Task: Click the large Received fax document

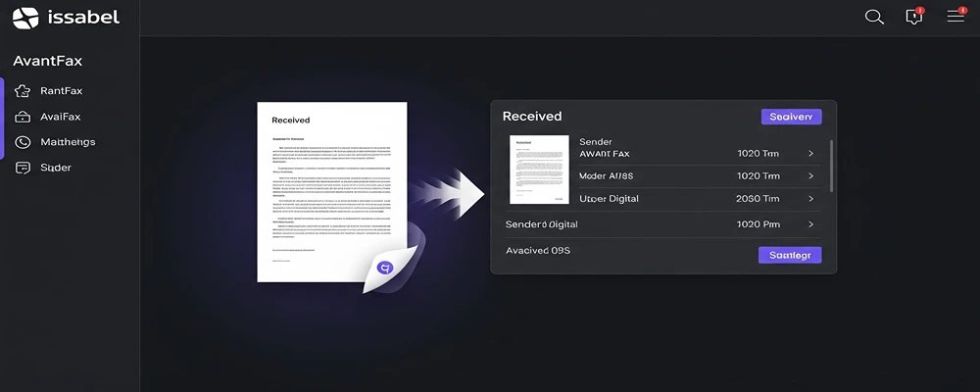Action: tap(332, 192)
